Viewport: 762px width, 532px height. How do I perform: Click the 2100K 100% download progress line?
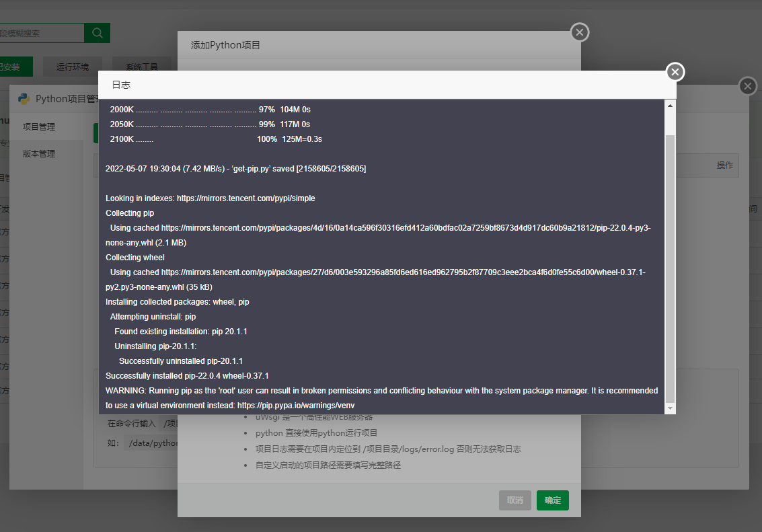[x=216, y=139]
